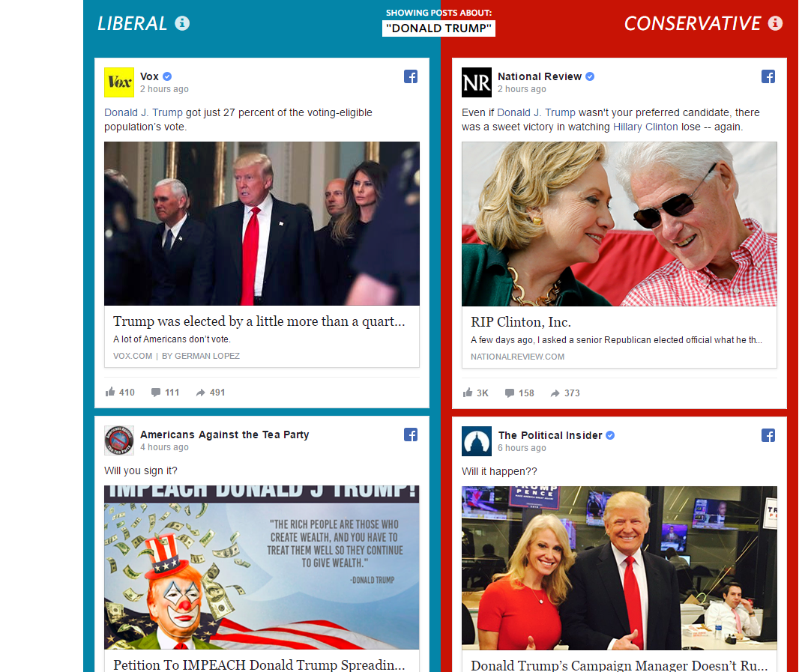Screen dimensions: 805x672
Task: Click The Political Insider capitol avatar
Action: click(477, 441)
